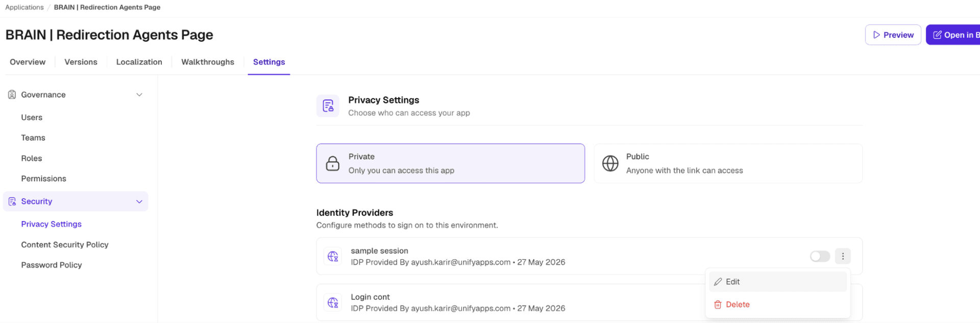
Task: Select the Public access option
Action: point(728,163)
